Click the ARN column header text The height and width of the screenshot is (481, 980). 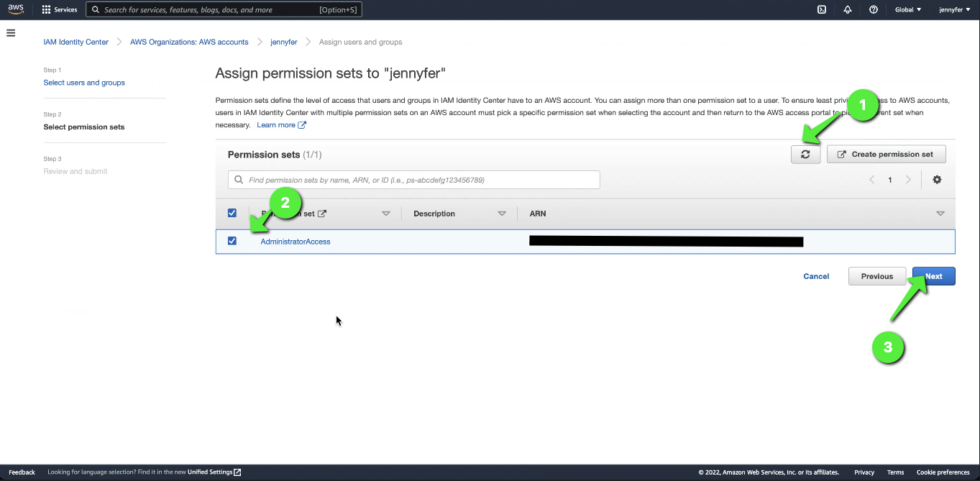pyautogui.click(x=538, y=214)
